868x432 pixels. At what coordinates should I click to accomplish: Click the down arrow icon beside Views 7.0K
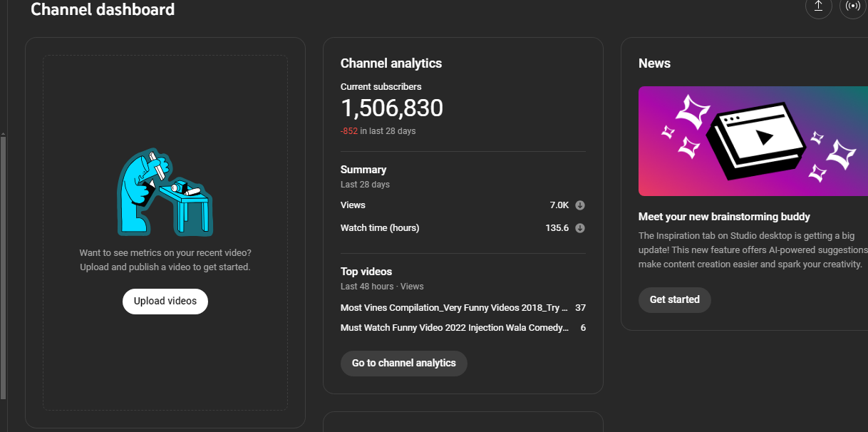tap(580, 205)
